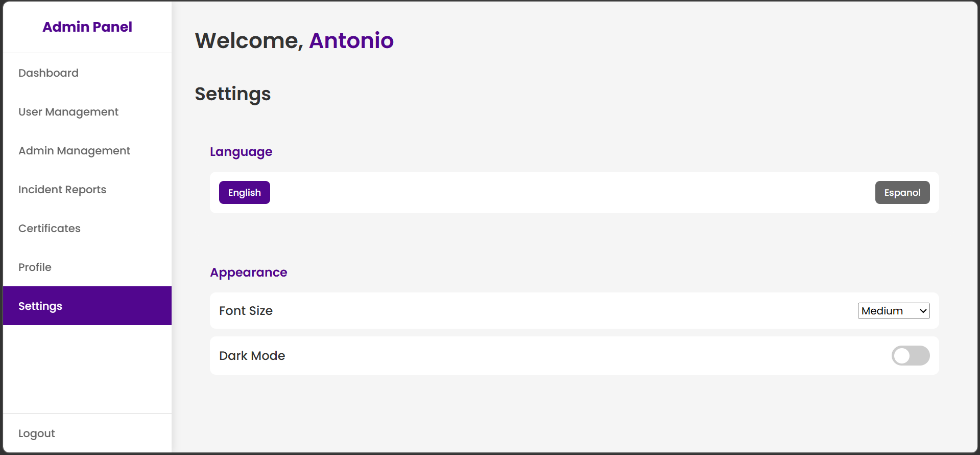The height and width of the screenshot is (455, 980).
Task: Click the Antonio username in the welcome header
Action: pyautogui.click(x=351, y=41)
